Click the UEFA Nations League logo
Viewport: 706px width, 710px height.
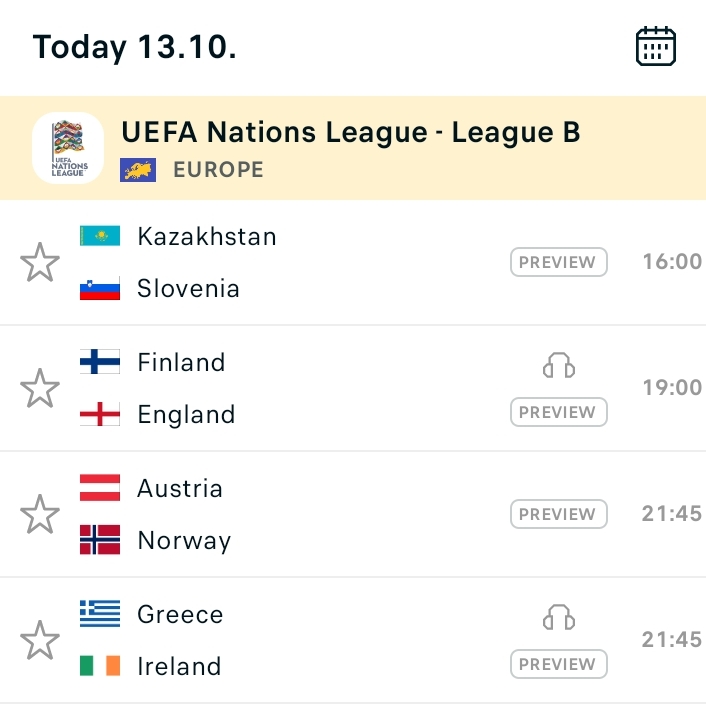(x=68, y=148)
